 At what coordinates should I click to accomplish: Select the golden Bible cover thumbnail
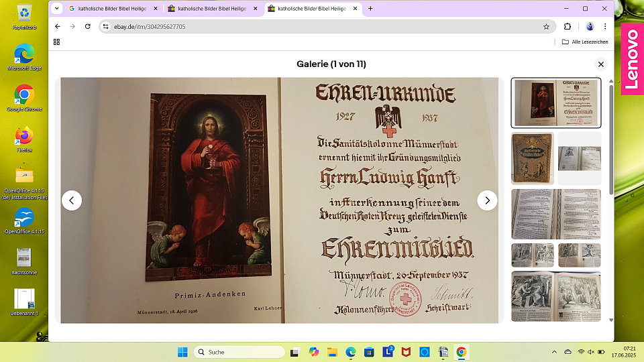(x=532, y=158)
